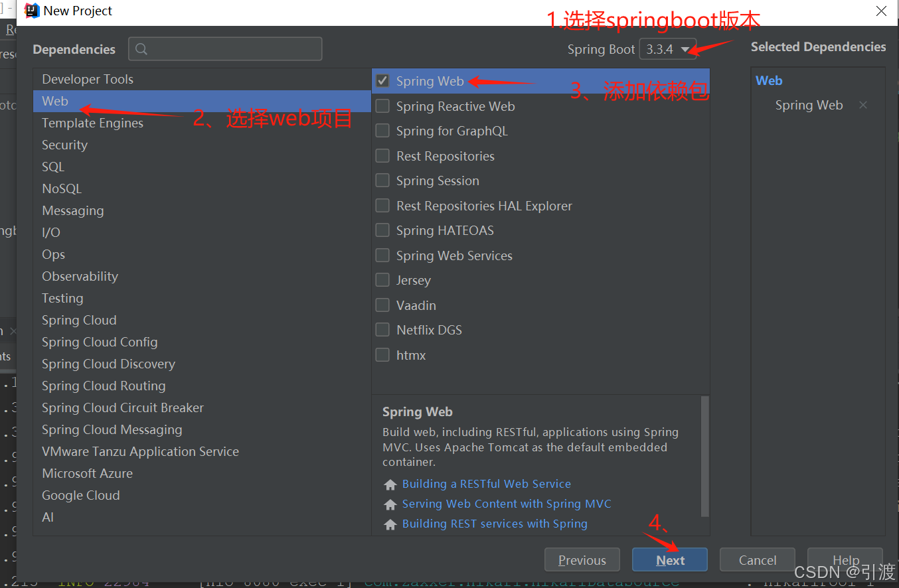The image size is (899, 588).
Task: Select Spring Web in Selected Dependencies list
Action: tap(809, 105)
